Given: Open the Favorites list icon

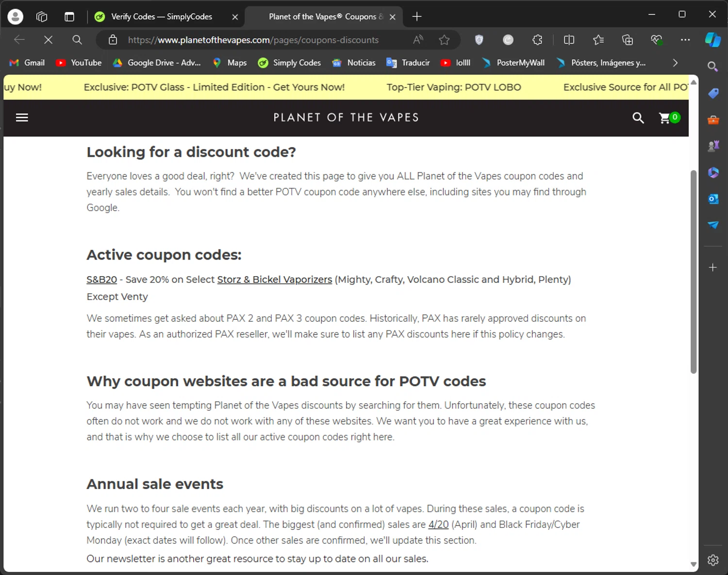Looking at the screenshot, I should tap(598, 40).
